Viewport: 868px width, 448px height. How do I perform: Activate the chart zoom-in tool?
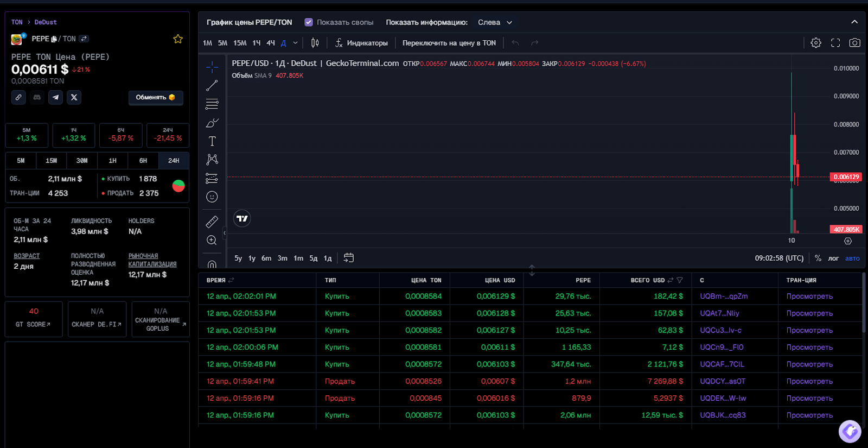click(212, 240)
